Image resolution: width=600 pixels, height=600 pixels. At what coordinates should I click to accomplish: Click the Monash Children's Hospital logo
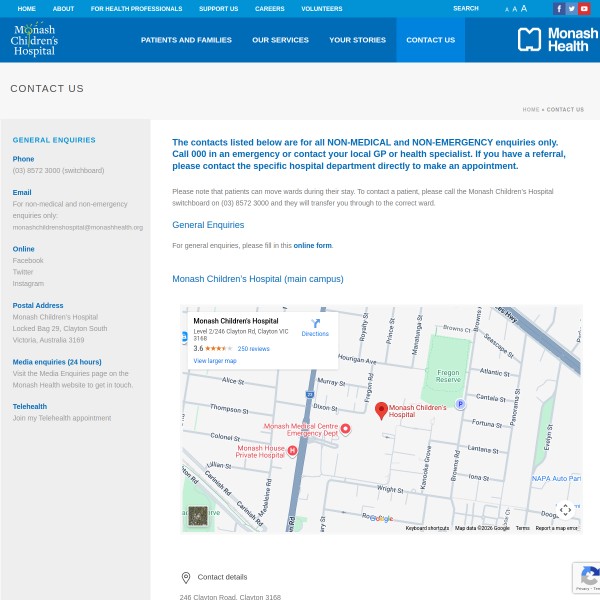(34, 40)
